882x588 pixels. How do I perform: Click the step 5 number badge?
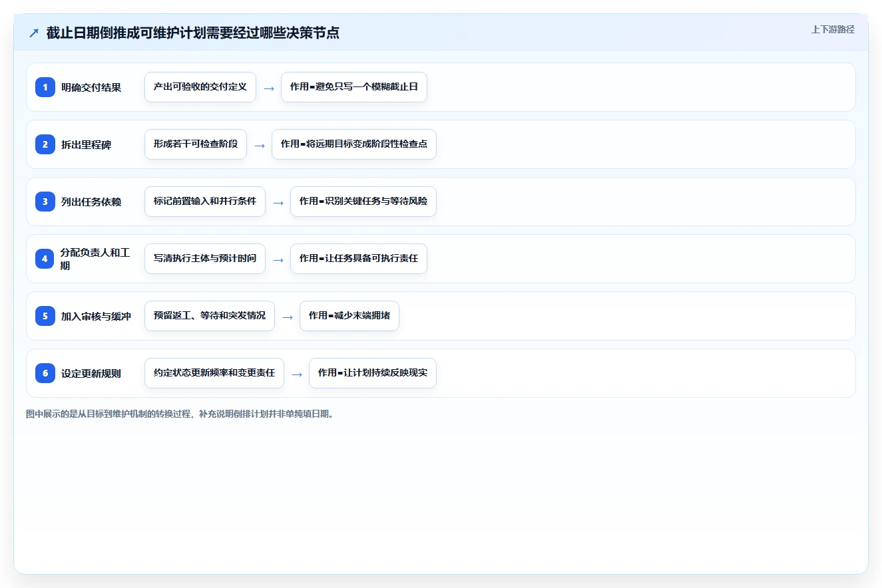[45, 316]
